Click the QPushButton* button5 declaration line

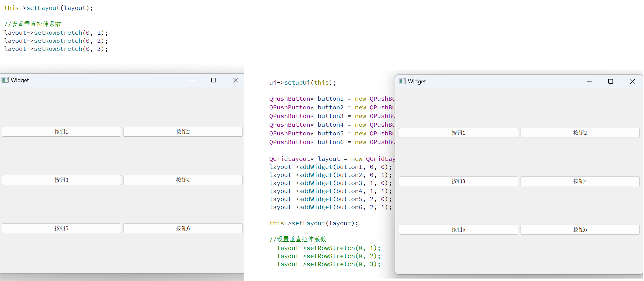[332, 133]
